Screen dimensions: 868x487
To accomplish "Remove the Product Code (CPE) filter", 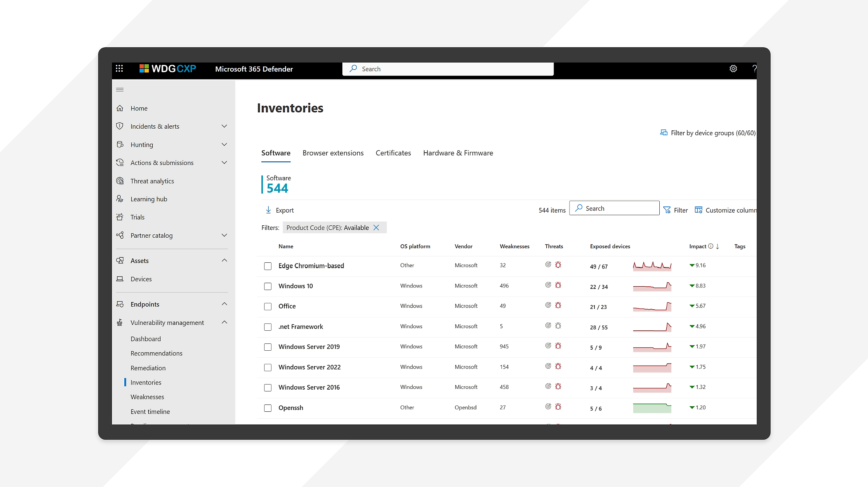I will pos(377,228).
